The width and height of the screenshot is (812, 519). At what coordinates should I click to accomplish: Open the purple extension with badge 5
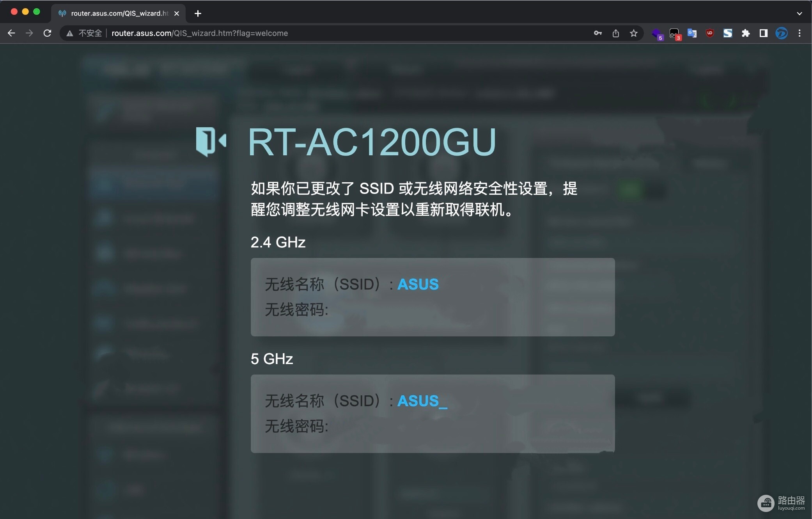coord(657,34)
